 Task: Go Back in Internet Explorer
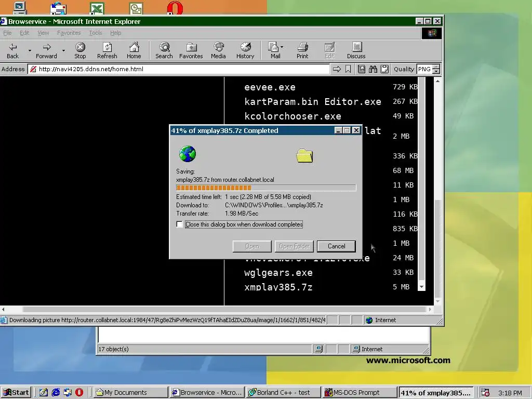pos(13,51)
